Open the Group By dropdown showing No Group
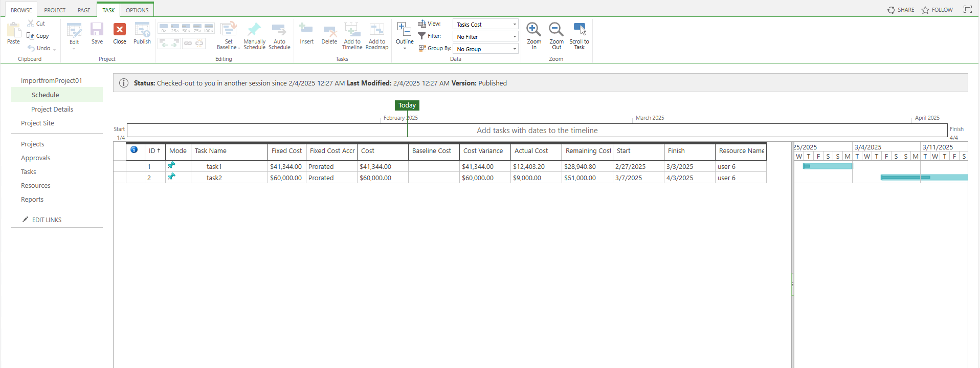980x368 pixels. tap(485, 49)
